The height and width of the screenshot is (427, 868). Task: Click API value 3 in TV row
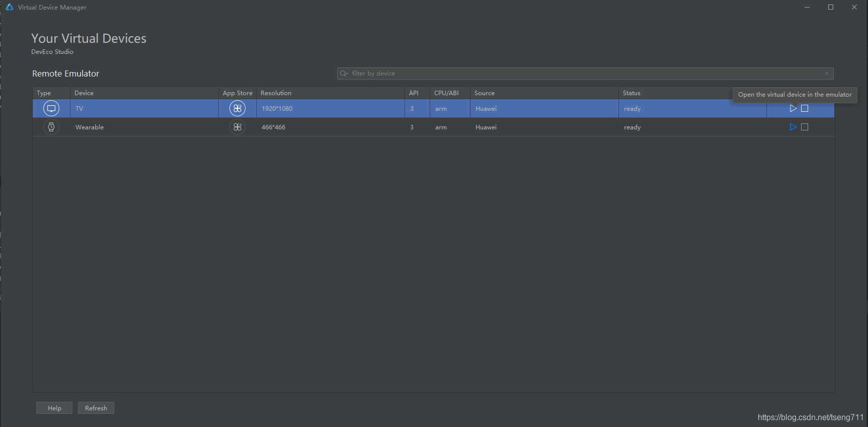coord(418,108)
